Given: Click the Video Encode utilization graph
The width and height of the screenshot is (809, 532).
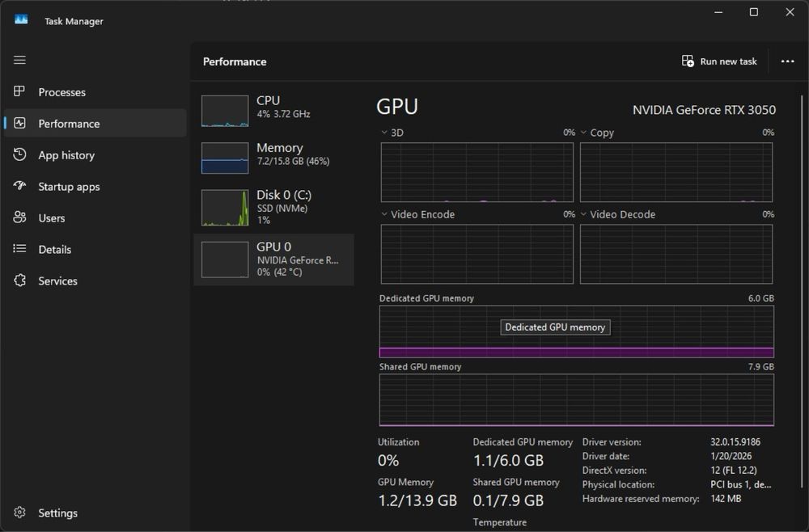Looking at the screenshot, I should [x=477, y=254].
